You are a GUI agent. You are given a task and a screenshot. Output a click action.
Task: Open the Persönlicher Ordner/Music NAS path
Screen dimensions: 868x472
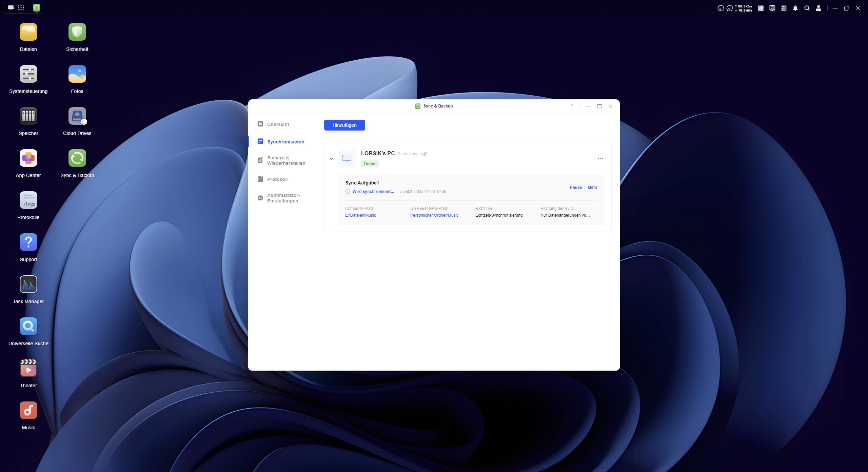pyautogui.click(x=434, y=215)
